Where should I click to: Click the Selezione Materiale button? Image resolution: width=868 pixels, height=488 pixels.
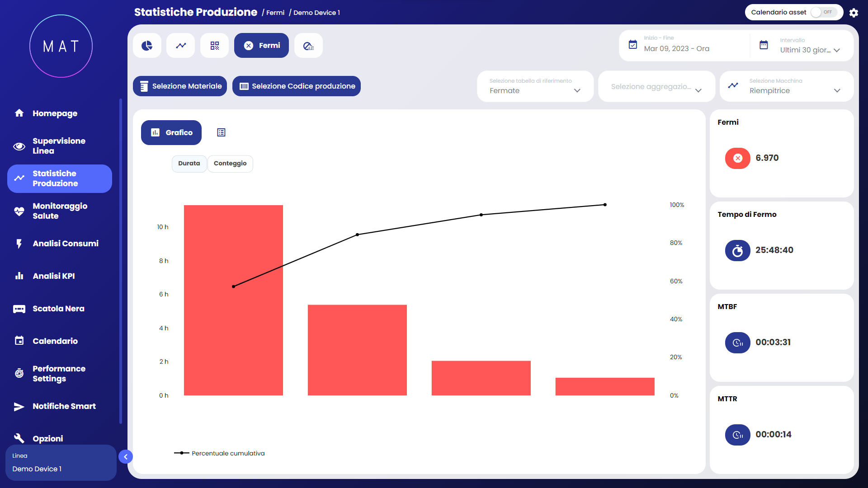pyautogui.click(x=180, y=86)
